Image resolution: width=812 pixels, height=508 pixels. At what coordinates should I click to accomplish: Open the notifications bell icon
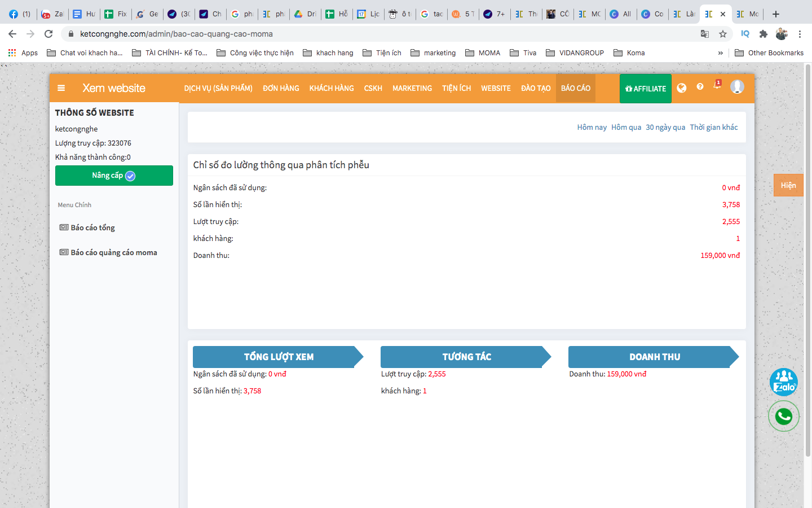point(717,86)
